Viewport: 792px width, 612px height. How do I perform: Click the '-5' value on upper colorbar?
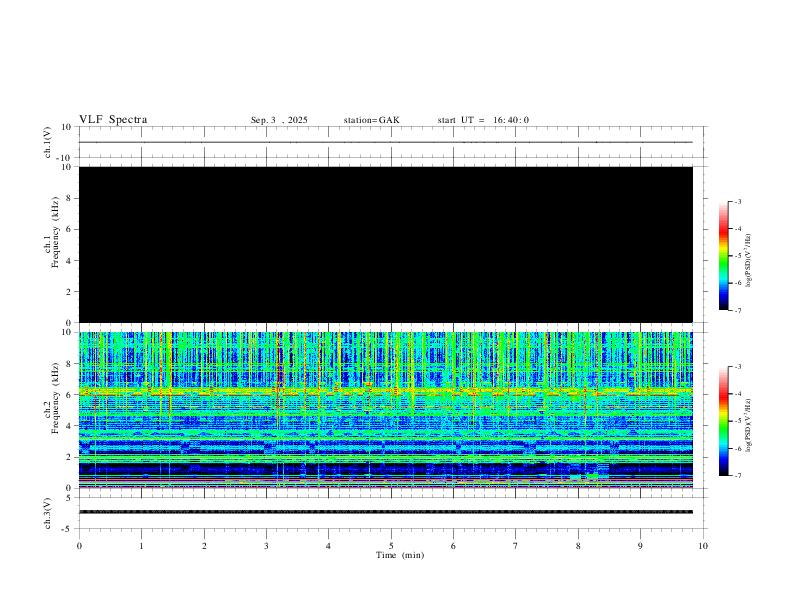(x=737, y=256)
